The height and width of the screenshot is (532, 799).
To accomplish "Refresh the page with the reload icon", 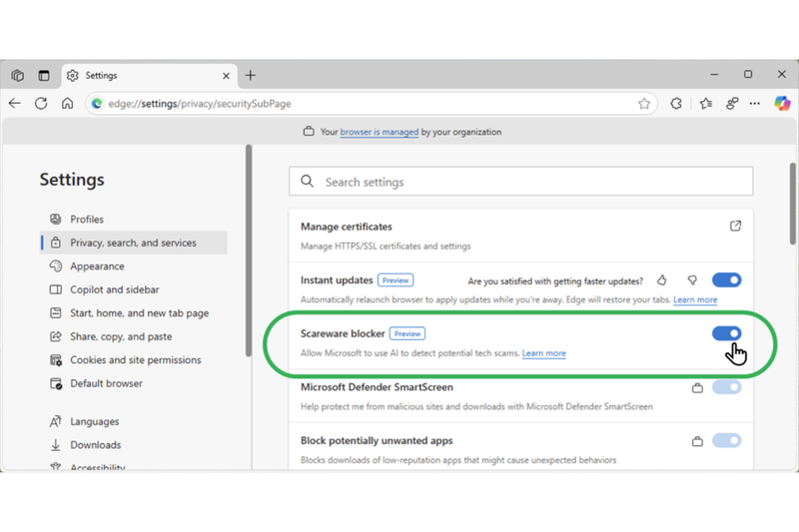I will coord(41,103).
